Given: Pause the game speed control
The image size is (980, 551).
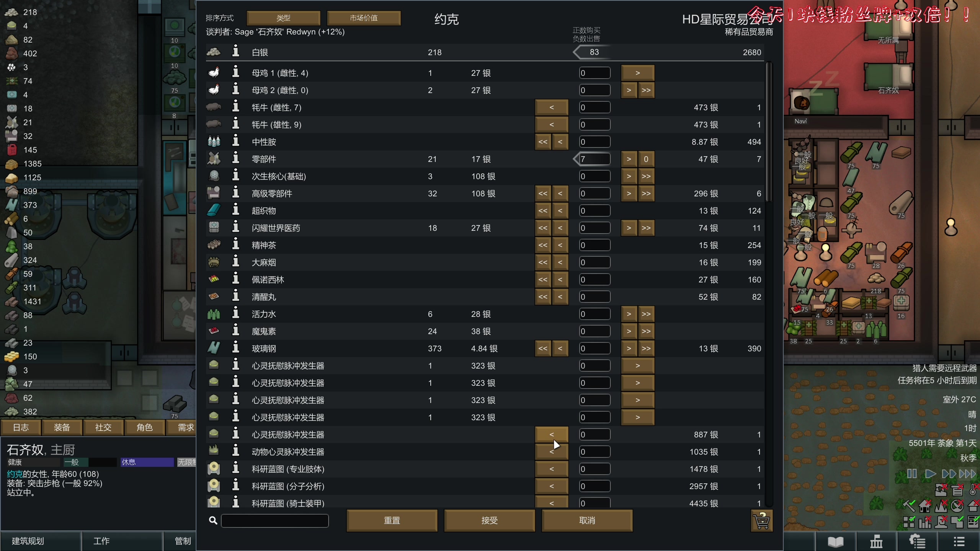Looking at the screenshot, I should pos(912,474).
